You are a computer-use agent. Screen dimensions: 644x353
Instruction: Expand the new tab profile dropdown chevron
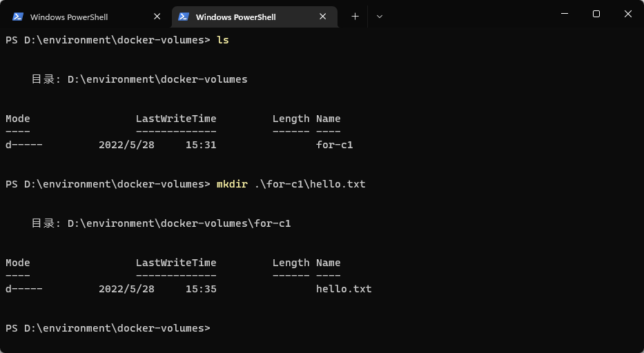[379, 16]
